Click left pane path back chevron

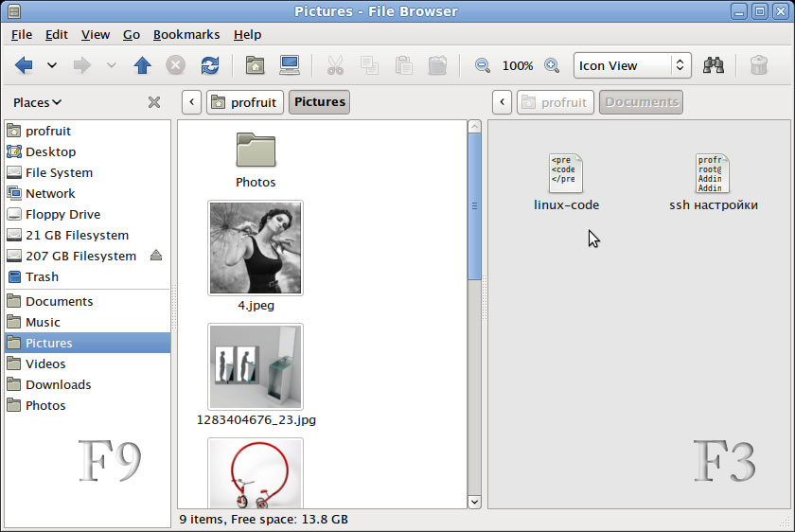click(x=191, y=102)
